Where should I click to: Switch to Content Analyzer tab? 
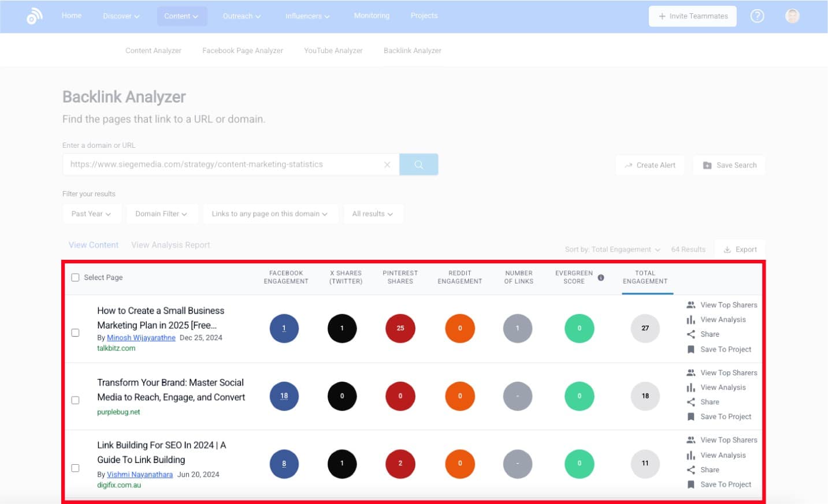click(x=153, y=51)
